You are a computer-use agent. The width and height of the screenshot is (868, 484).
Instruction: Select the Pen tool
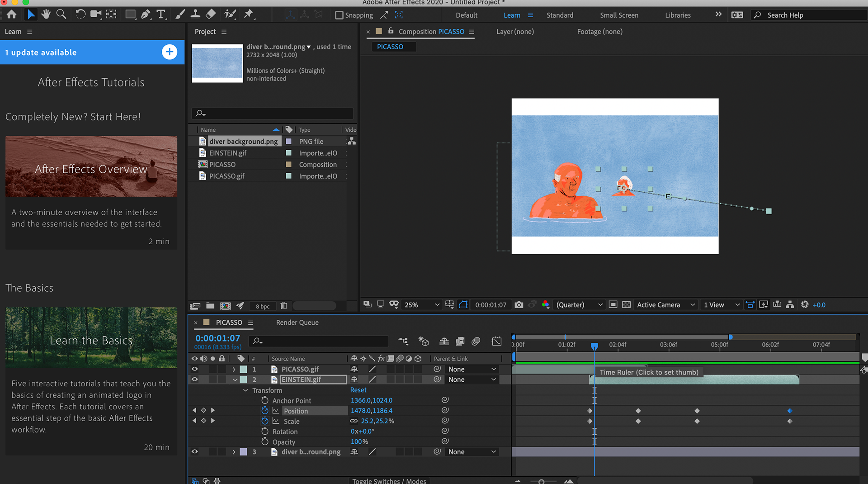[x=146, y=14]
